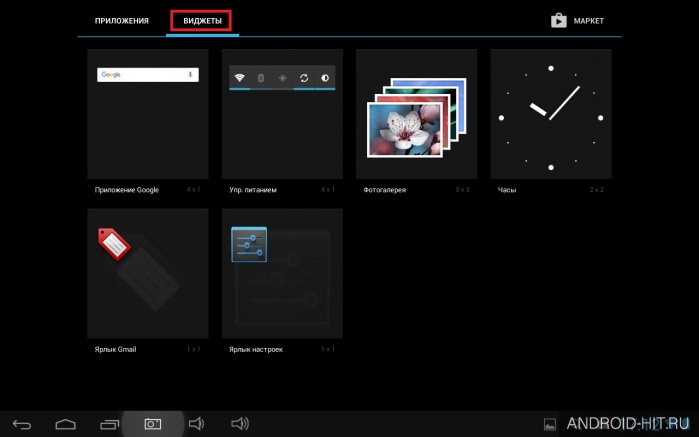This screenshot has height=437, width=699.
Task: Tap the Wi-Fi toggle in power control widget
Action: [240, 78]
